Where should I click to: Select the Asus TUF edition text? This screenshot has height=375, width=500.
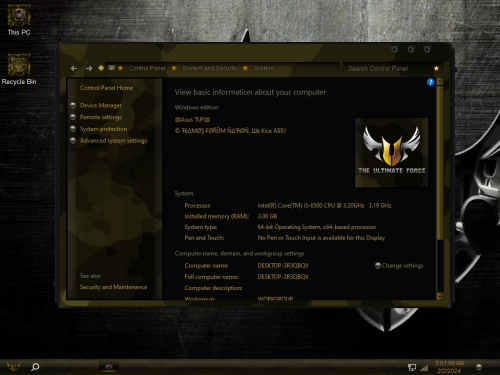pyautogui.click(x=192, y=119)
